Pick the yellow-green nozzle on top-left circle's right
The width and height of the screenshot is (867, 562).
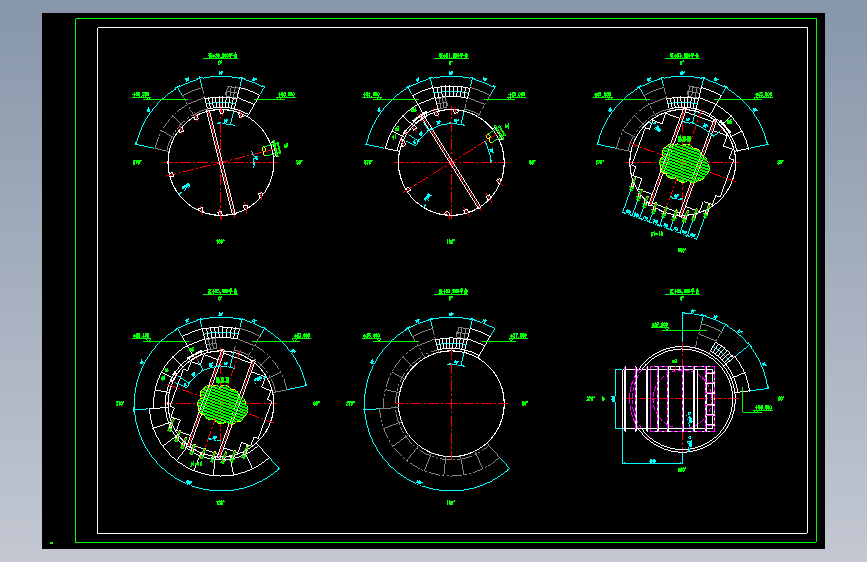pyautogui.click(x=271, y=150)
